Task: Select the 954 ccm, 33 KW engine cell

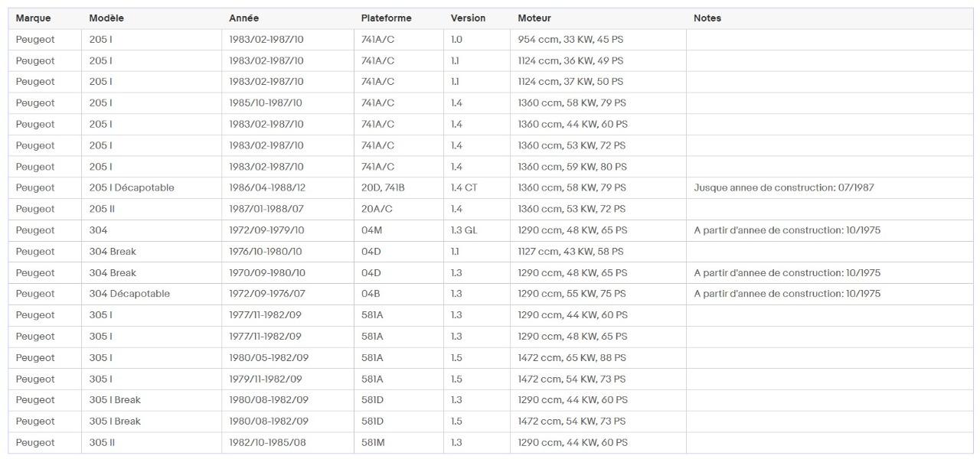Action: click(570, 39)
